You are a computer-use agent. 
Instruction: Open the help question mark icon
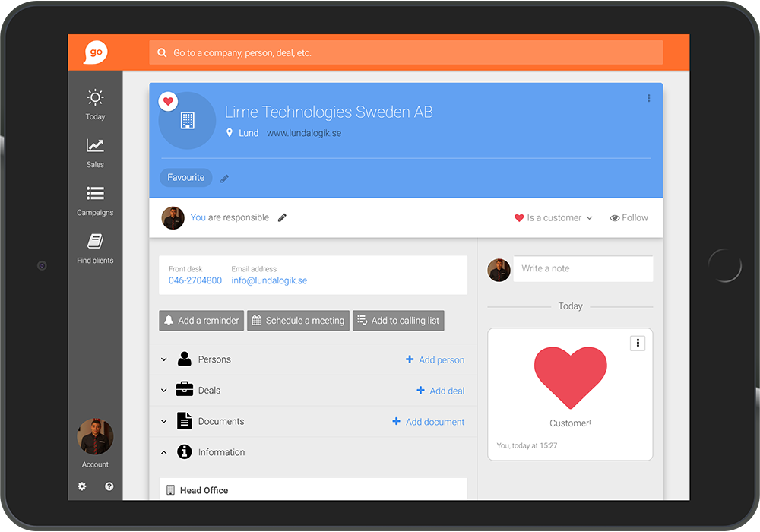point(109,486)
